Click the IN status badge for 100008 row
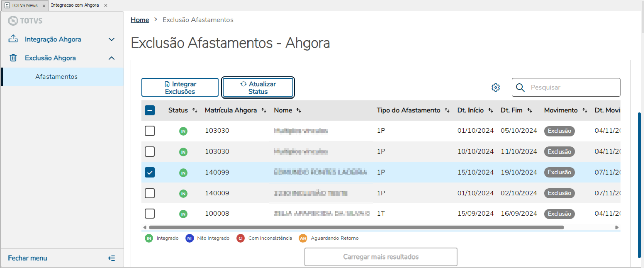This screenshot has width=644, height=268. coord(183,214)
